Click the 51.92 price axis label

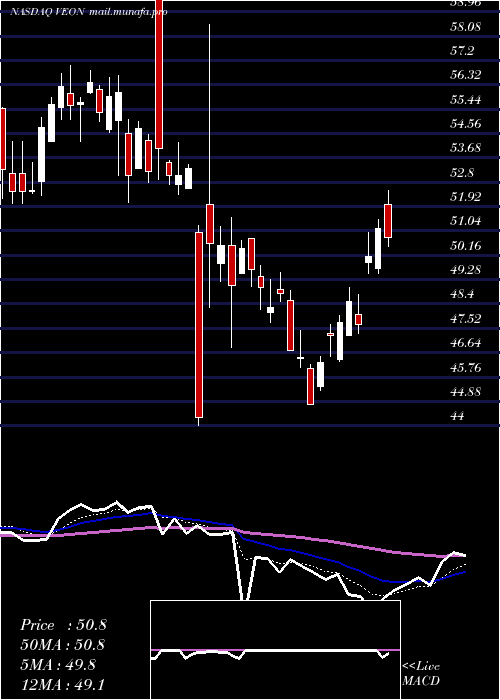(x=466, y=196)
